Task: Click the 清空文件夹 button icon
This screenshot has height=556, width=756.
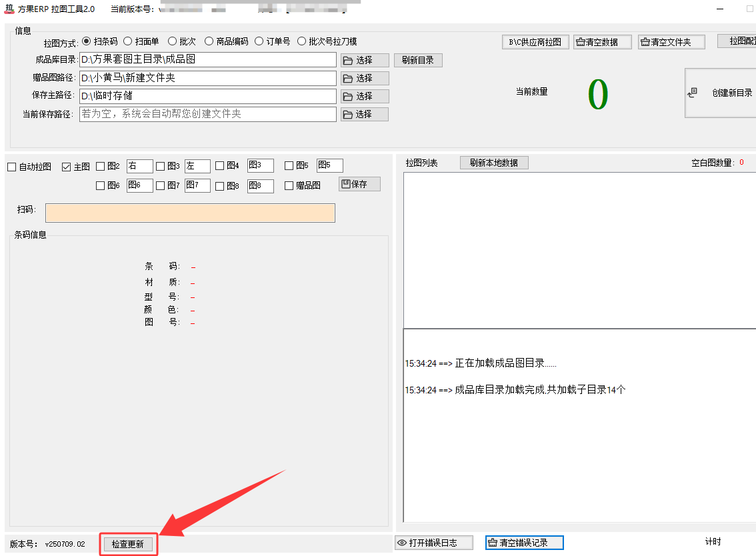Action: [645, 42]
